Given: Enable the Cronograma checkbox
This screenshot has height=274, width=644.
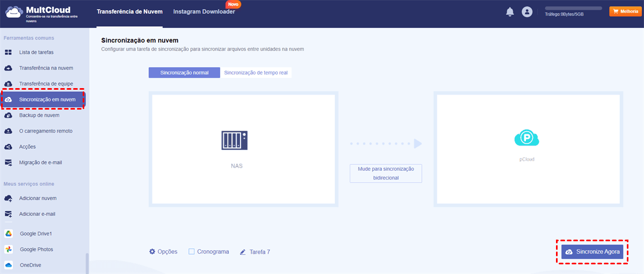Looking at the screenshot, I should pos(192,251).
